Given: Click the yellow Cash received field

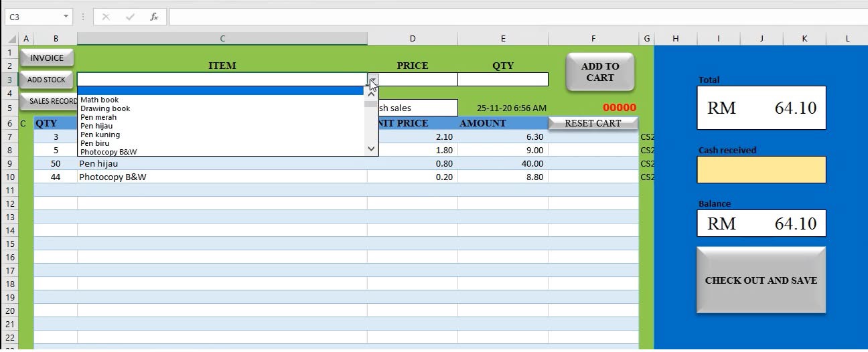Looking at the screenshot, I should tap(761, 170).
